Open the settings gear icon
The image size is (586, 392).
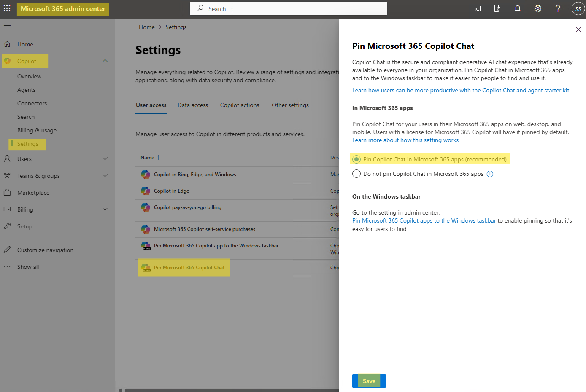pyautogui.click(x=538, y=8)
